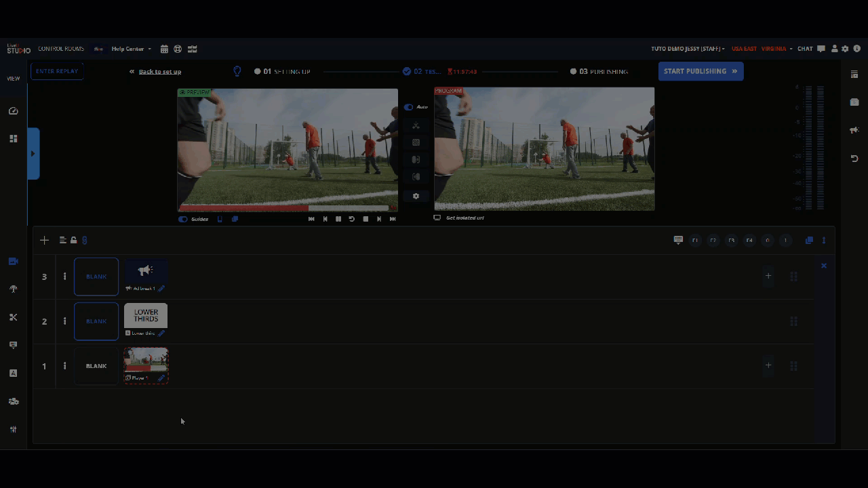
Task: Stop the preview playback
Action: 366,219
